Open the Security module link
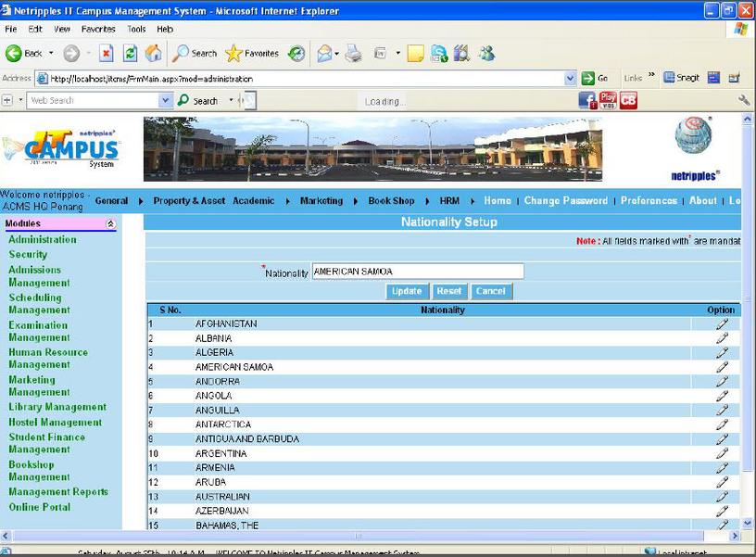Viewport: 756px width, 557px height. tap(28, 254)
